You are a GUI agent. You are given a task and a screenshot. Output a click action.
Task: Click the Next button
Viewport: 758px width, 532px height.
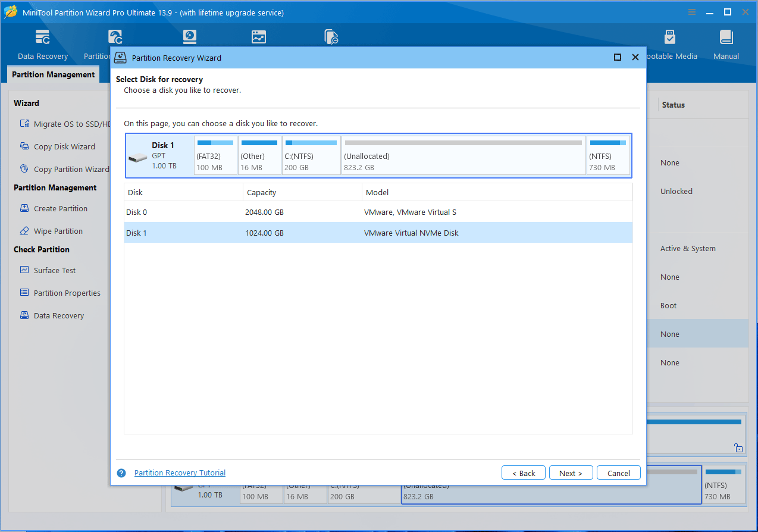(571, 473)
